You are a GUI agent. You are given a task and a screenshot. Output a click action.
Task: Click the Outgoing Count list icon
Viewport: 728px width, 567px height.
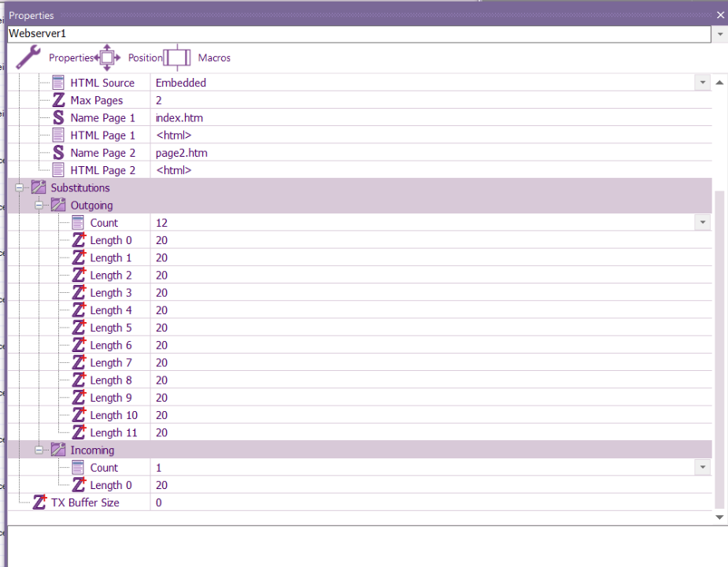(79, 223)
